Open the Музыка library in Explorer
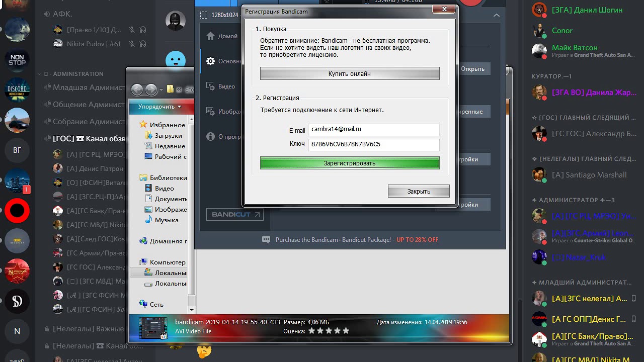Screen dimensions: 644x362 (162, 220)
